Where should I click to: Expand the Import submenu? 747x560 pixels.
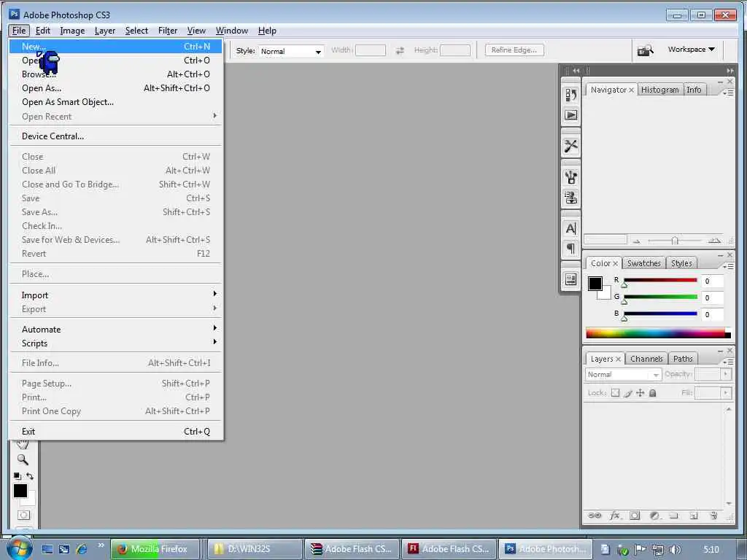(x=115, y=295)
